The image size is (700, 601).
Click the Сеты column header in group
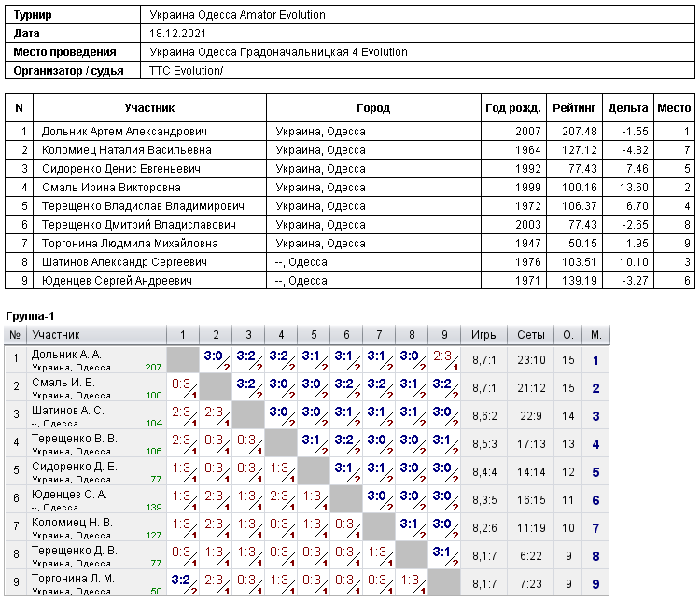(531, 335)
